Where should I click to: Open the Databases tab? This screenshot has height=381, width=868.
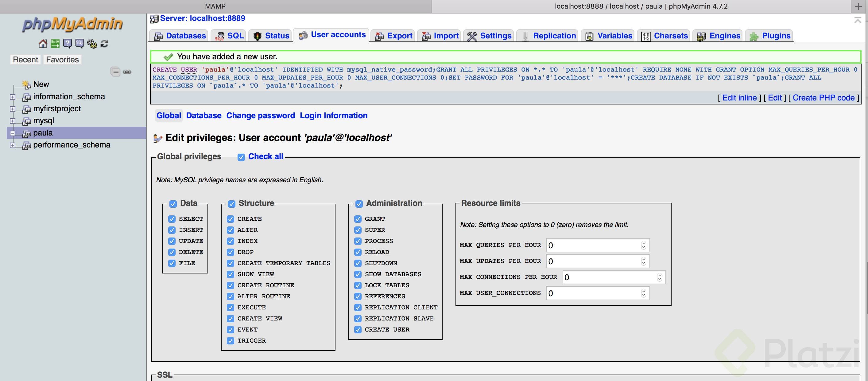(x=180, y=36)
